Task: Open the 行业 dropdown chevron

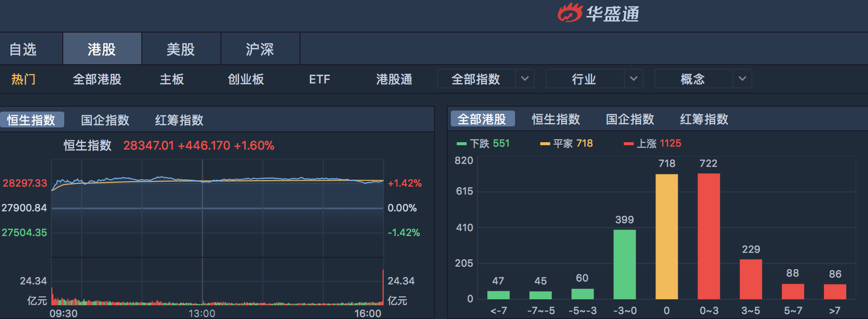Action: (634, 79)
